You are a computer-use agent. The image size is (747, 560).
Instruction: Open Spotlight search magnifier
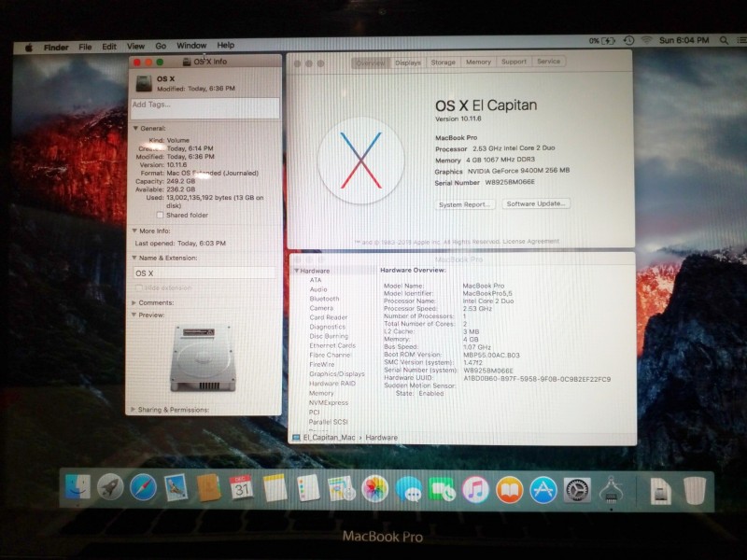pos(724,41)
